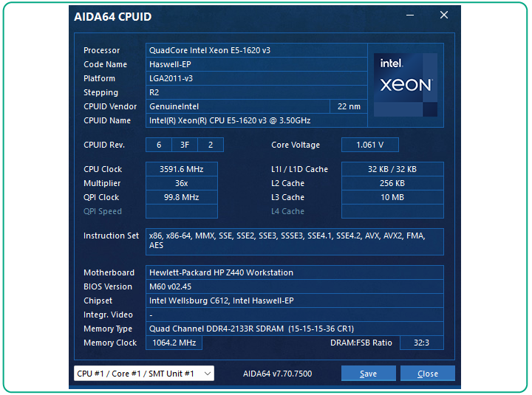Viewport: 532px width, 395px height.
Task: Click the CPU Clock value 3591.6 MHz
Action: point(182,169)
